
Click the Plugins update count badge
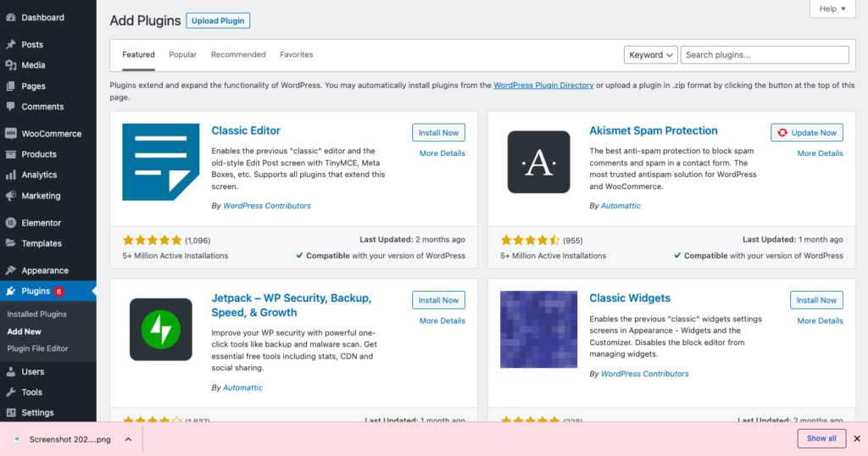coord(58,291)
